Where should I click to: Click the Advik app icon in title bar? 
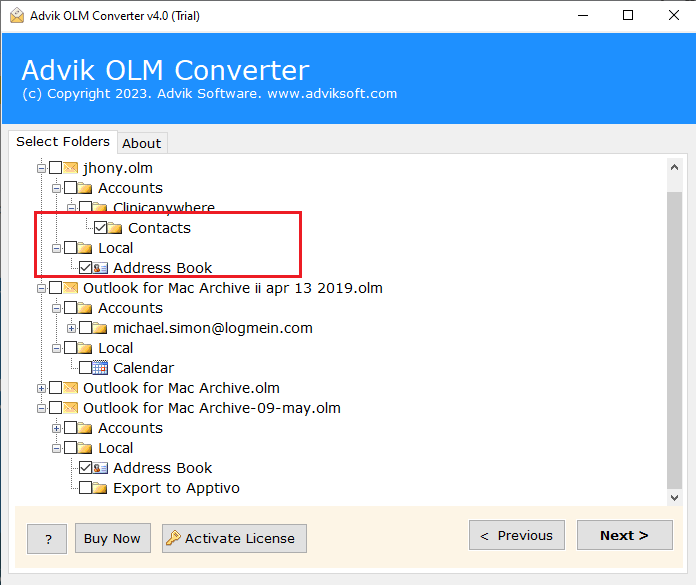[x=17, y=16]
